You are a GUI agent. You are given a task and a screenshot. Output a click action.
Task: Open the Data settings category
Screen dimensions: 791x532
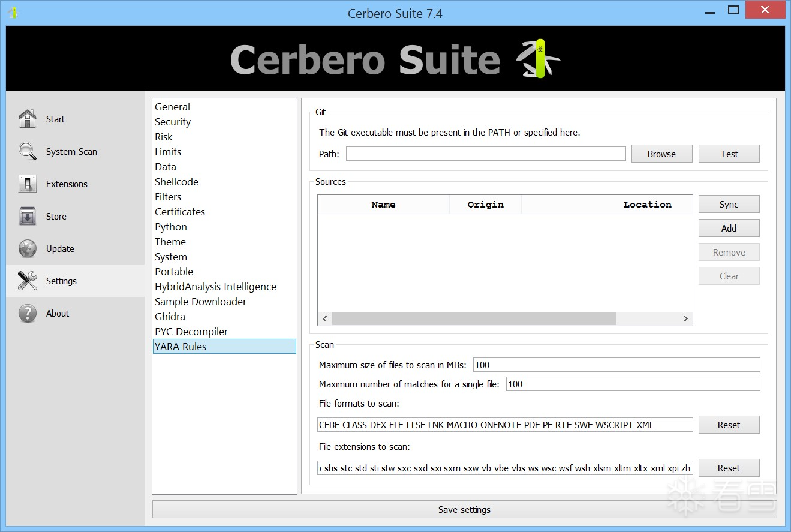224,167
